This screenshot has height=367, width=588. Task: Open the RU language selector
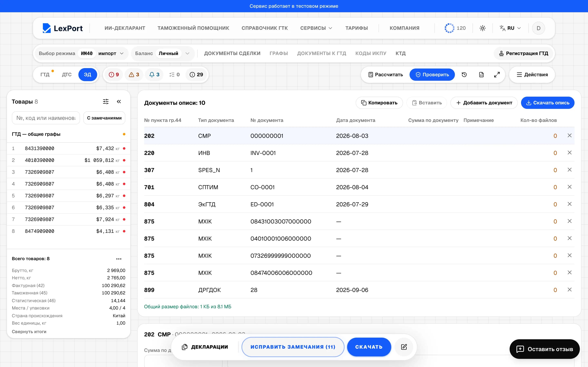click(x=510, y=28)
